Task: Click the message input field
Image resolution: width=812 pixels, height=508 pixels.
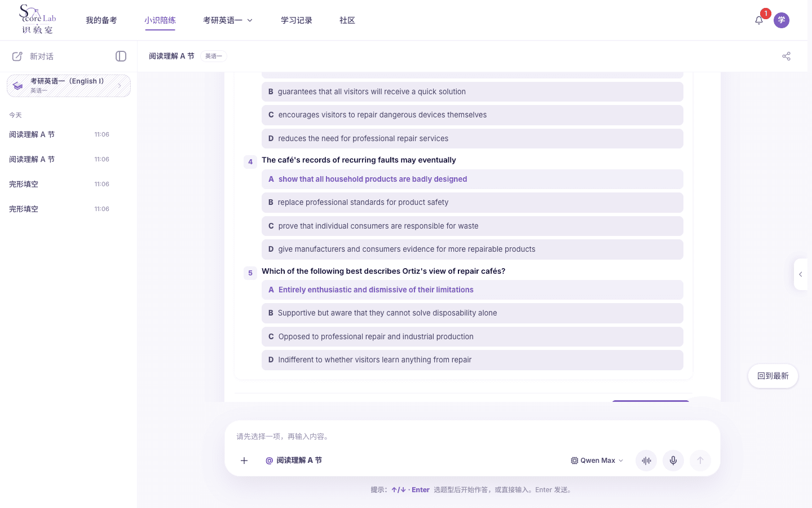Action: [x=473, y=436]
